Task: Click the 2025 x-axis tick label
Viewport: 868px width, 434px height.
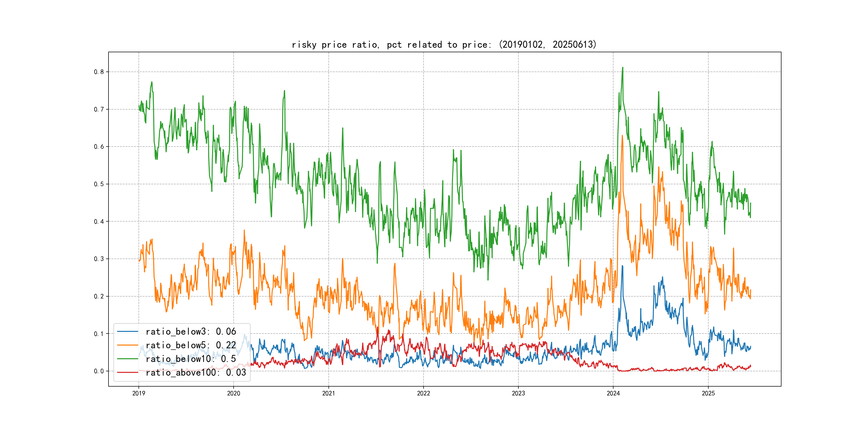Action: click(x=708, y=393)
